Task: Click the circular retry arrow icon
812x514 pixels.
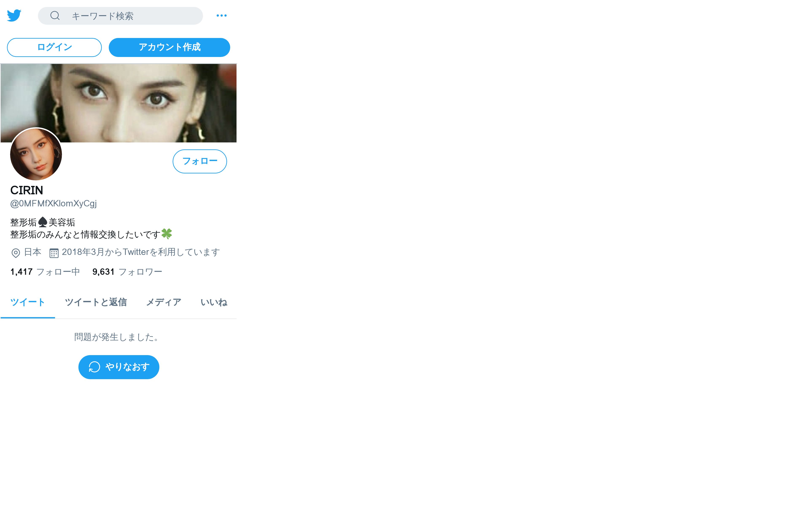Action: (94, 367)
